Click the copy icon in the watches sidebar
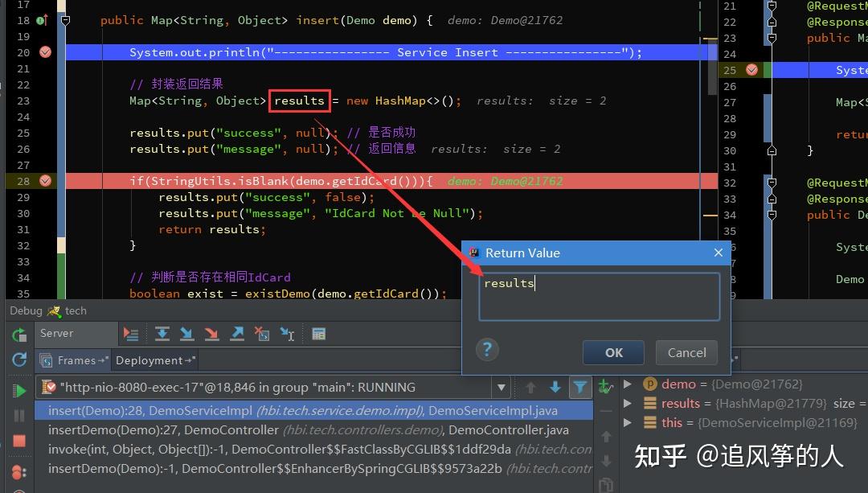Screen dimensions: 868x493 coord(606,485)
